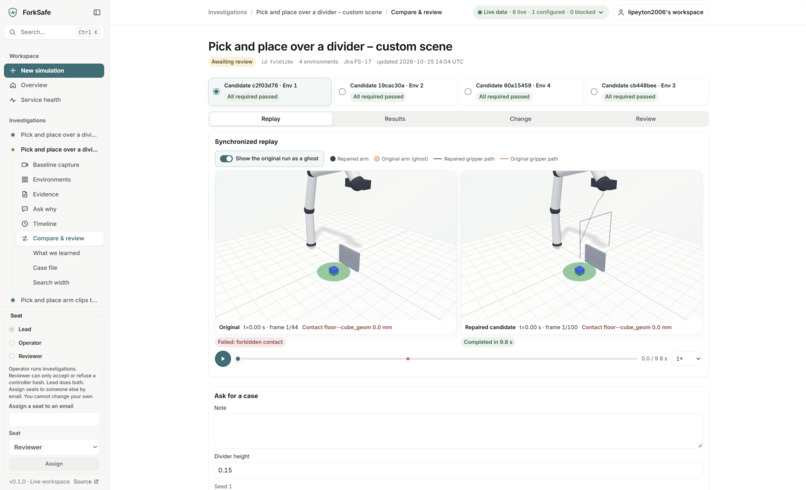Click the Original replay viewport
This screenshot has height=490, width=806.
pos(336,246)
